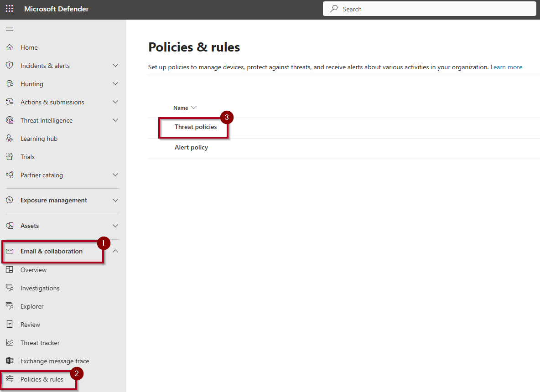The image size is (540, 392).
Task: Click into the Search box
Action: pyautogui.click(x=429, y=9)
